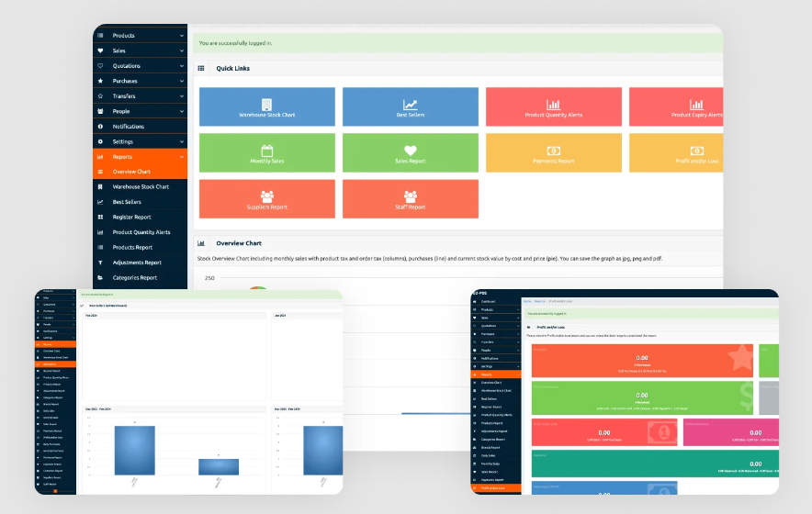Click the Reports bar-chart icon in main sidebar
The width and height of the screenshot is (812, 514).
tap(100, 156)
